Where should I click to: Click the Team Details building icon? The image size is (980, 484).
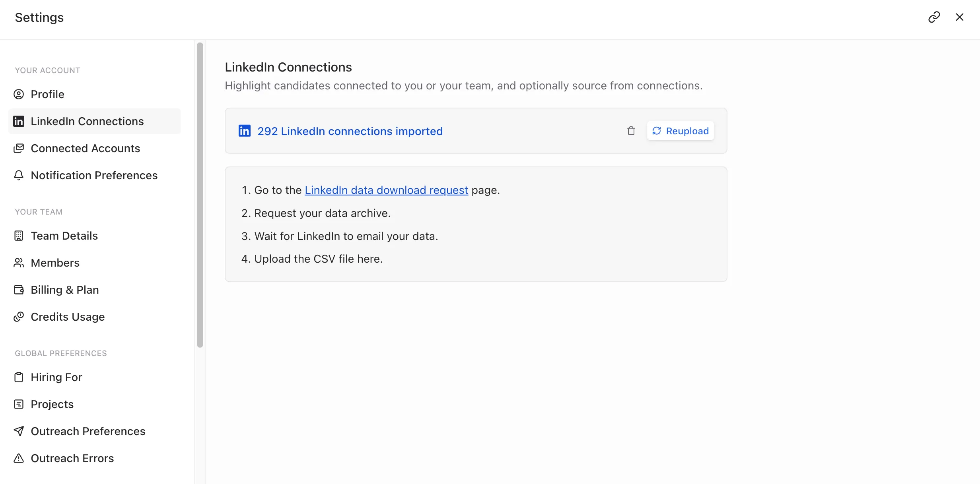[x=19, y=236]
